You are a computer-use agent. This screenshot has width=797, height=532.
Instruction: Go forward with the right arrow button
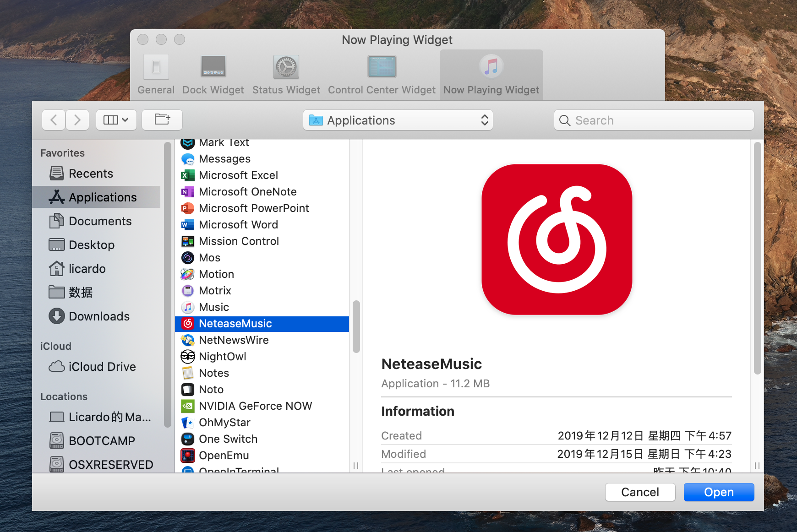click(x=77, y=120)
